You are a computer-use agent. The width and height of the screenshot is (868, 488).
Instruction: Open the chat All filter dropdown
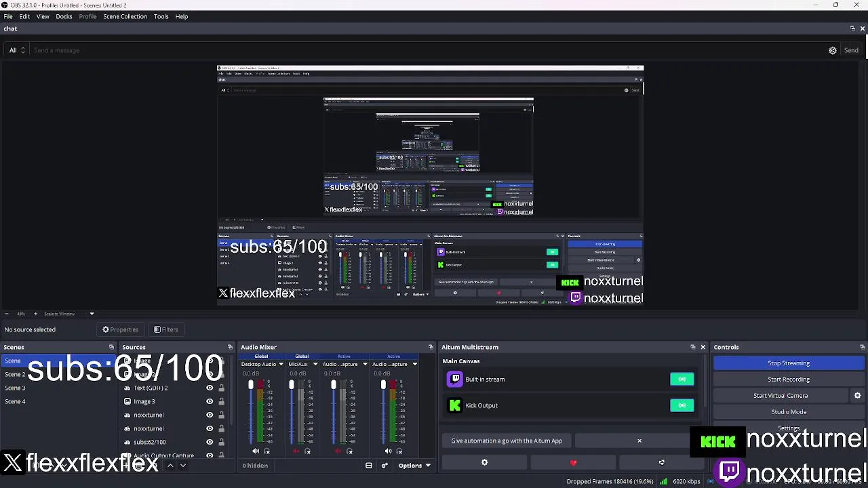pos(17,50)
